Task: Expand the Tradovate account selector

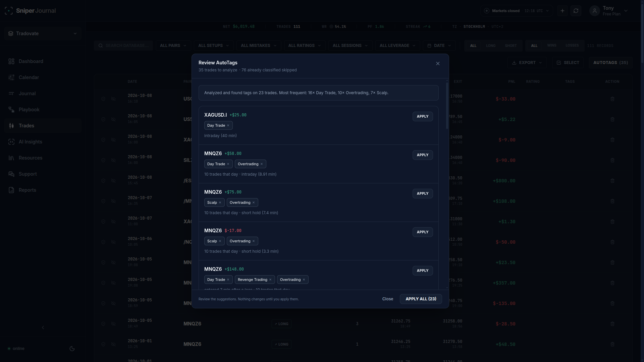Action: pos(43,34)
